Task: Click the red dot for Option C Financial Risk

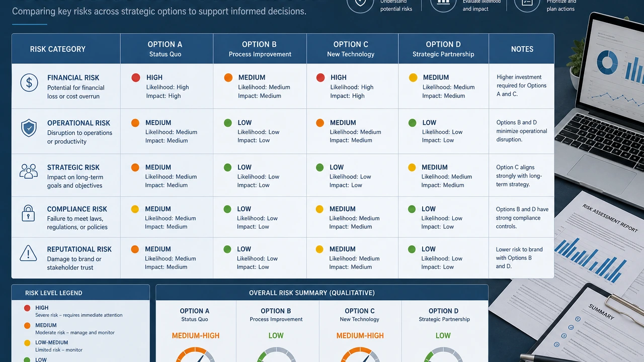Action: (320, 77)
